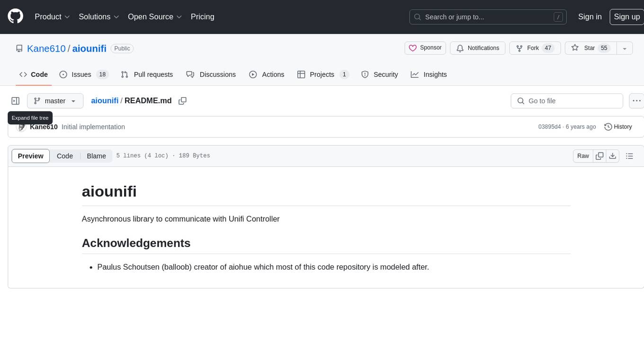Focus the Search or jump to field
Viewport: 644px width, 362px height.
[489, 17]
